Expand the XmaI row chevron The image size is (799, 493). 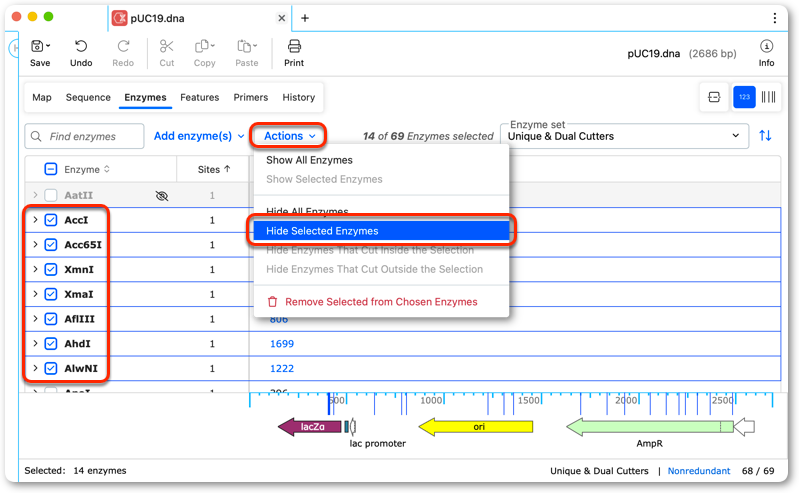[x=35, y=294]
